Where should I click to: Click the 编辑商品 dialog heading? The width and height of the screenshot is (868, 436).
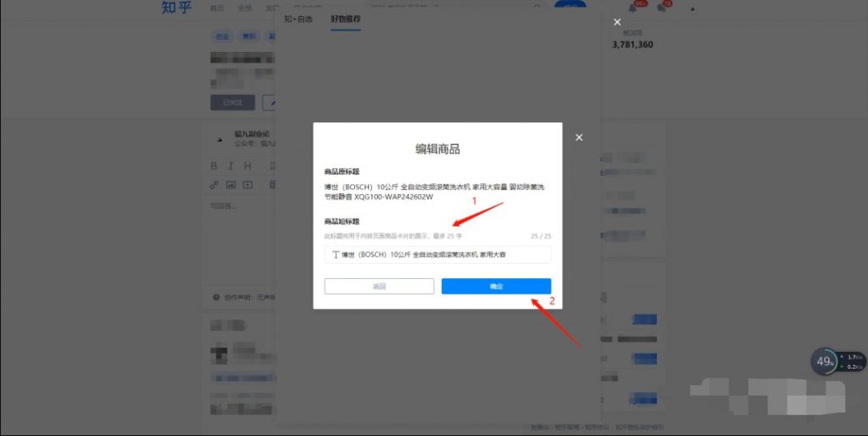[x=437, y=148]
